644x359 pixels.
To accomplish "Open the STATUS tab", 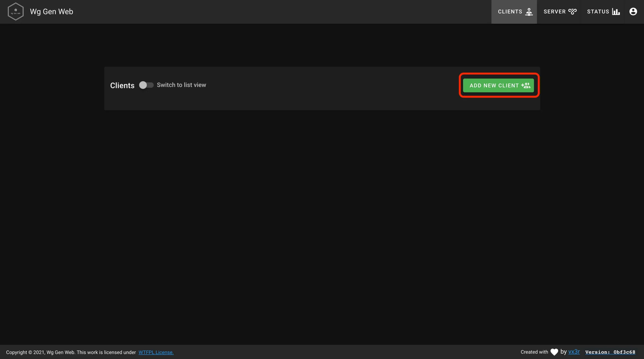I will (602, 12).
